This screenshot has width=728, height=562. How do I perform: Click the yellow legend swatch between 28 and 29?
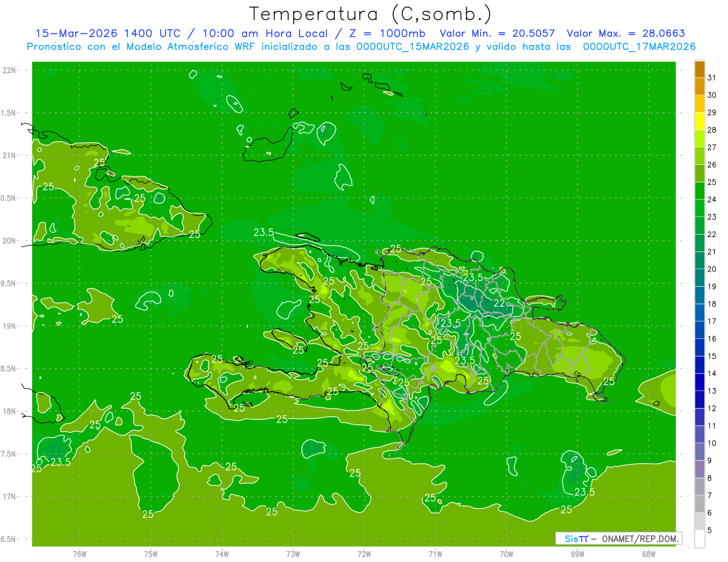pos(699,121)
